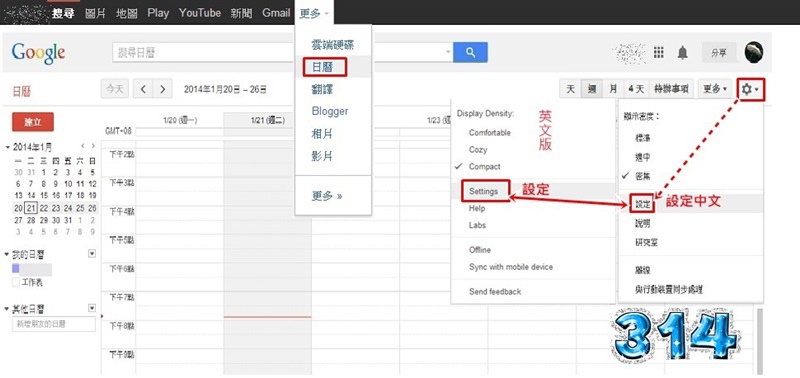Go to previous week with left arrow
The width and height of the screenshot is (800, 378).
tap(143, 89)
